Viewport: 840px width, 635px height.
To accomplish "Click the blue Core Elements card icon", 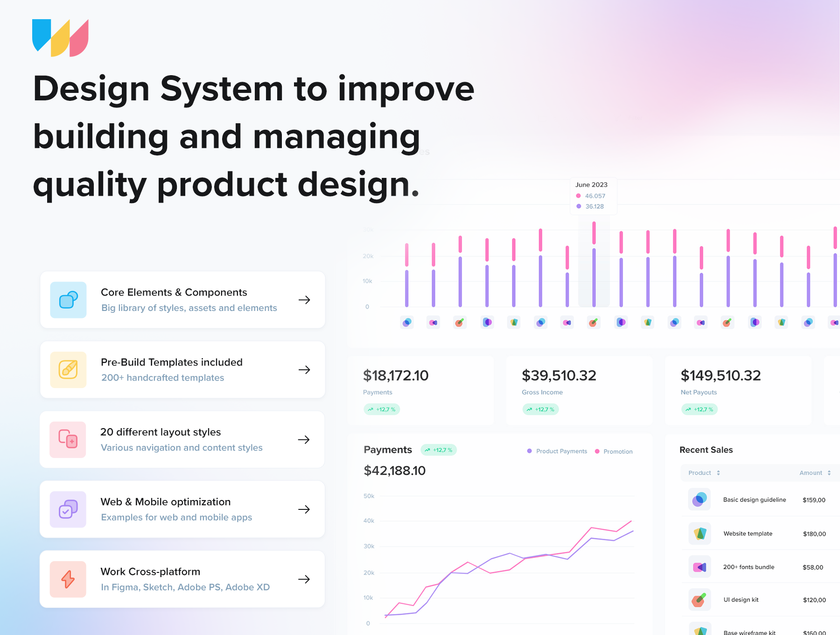I will (68, 300).
